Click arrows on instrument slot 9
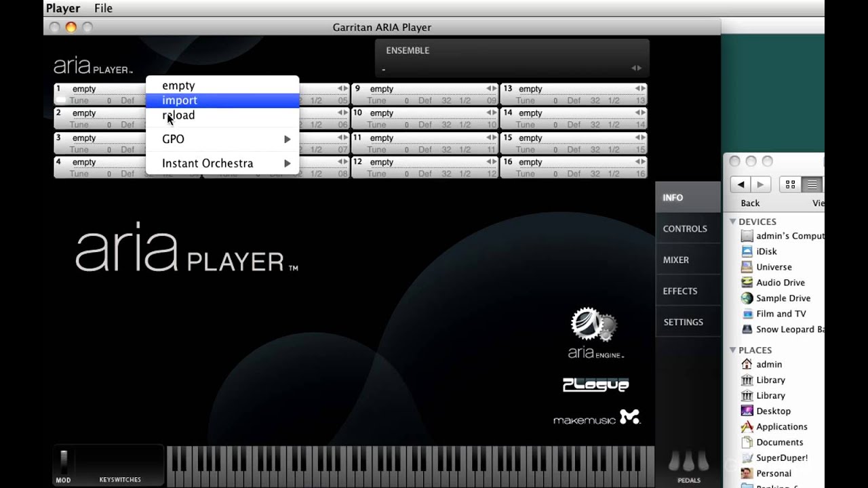This screenshot has width=868, height=488. point(491,89)
